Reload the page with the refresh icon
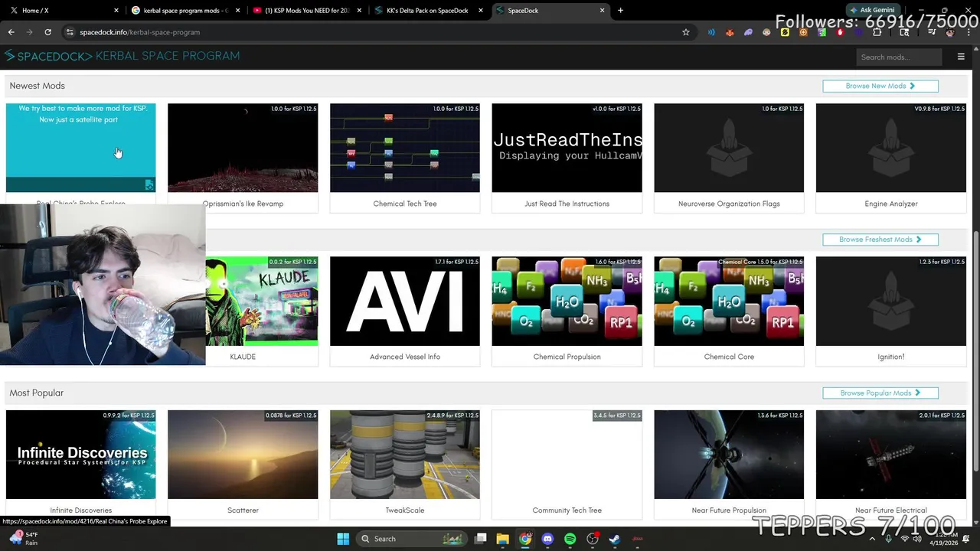Screen dimensions: 980x551 (47, 32)
